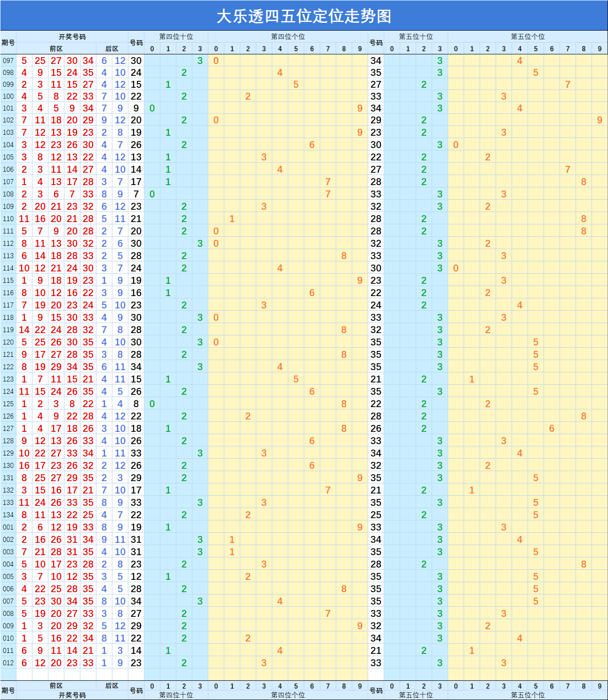
Task: Click the top 后区 column header
Action: point(112,48)
